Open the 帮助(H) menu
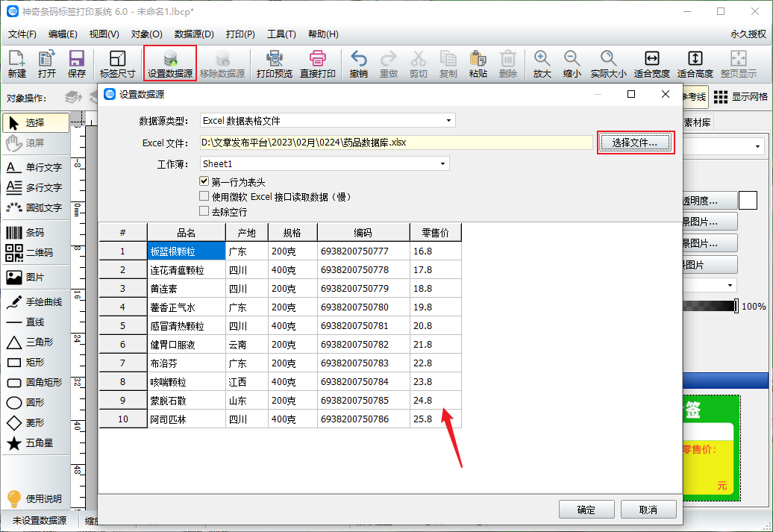Image resolution: width=773 pixels, height=532 pixels. [x=323, y=34]
